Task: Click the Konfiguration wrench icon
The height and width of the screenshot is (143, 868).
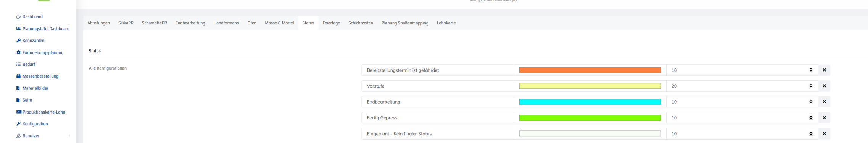Action: click(x=18, y=124)
